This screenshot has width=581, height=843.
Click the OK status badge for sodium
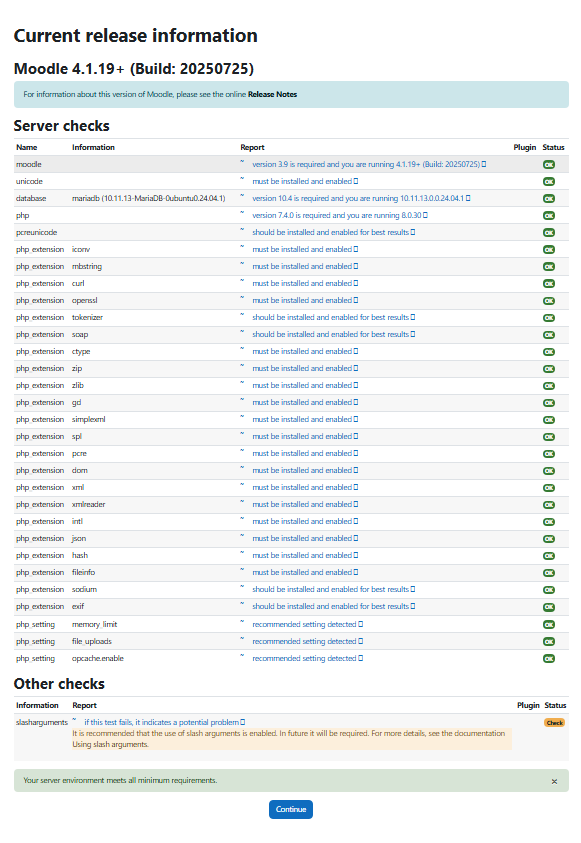549,590
